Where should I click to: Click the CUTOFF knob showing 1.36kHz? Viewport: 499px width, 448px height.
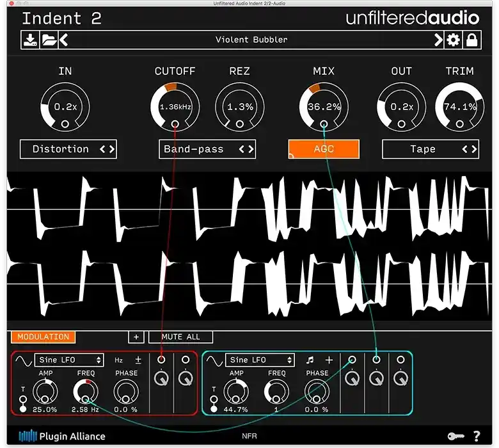(x=175, y=107)
